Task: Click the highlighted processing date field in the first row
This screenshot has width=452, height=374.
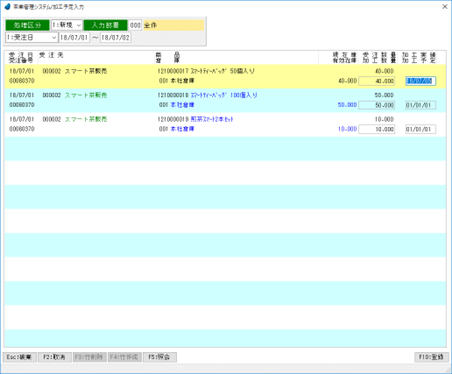Action: [420, 81]
